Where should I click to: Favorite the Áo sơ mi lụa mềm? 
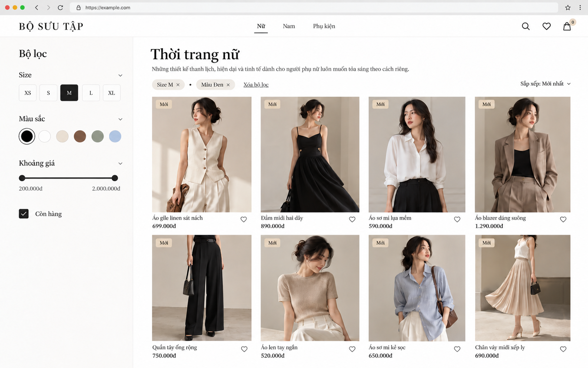pyautogui.click(x=457, y=219)
